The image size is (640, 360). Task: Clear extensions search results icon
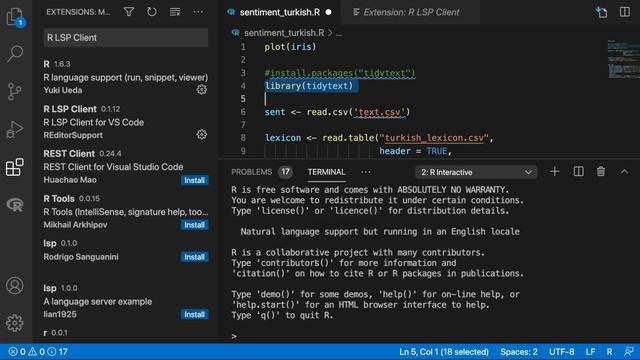click(x=175, y=12)
